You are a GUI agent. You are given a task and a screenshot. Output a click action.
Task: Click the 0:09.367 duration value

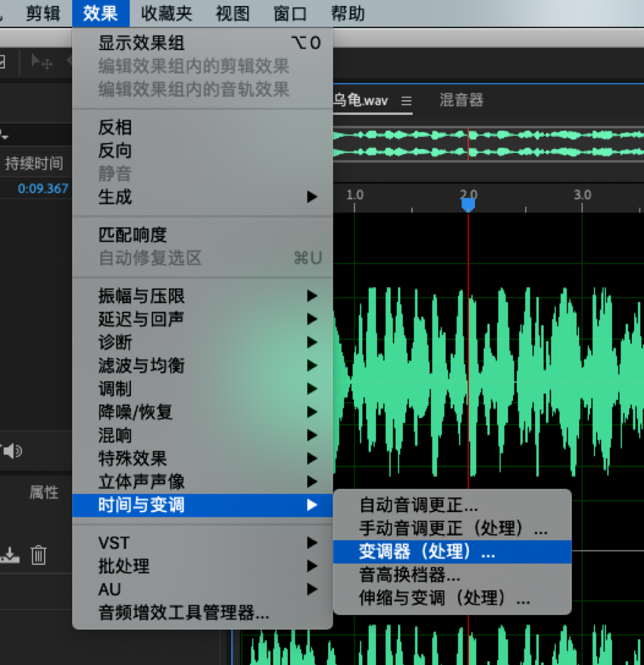coord(43,188)
